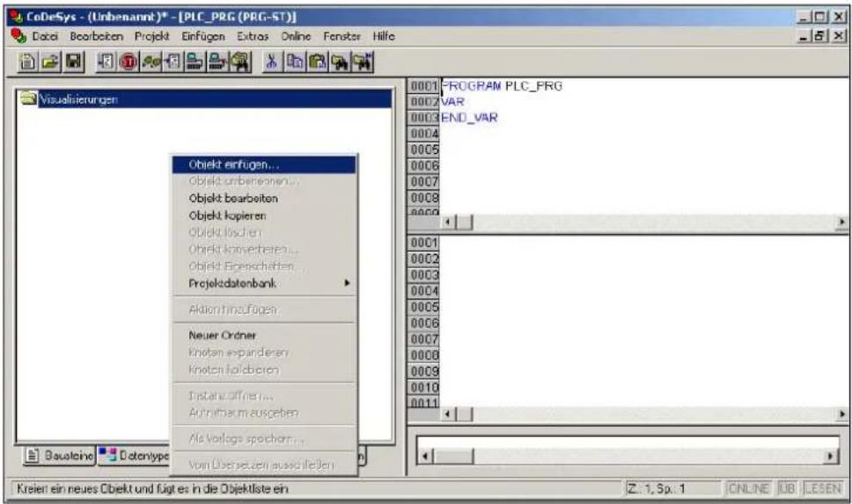Save project with the floppy disk icon

pos(73,62)
